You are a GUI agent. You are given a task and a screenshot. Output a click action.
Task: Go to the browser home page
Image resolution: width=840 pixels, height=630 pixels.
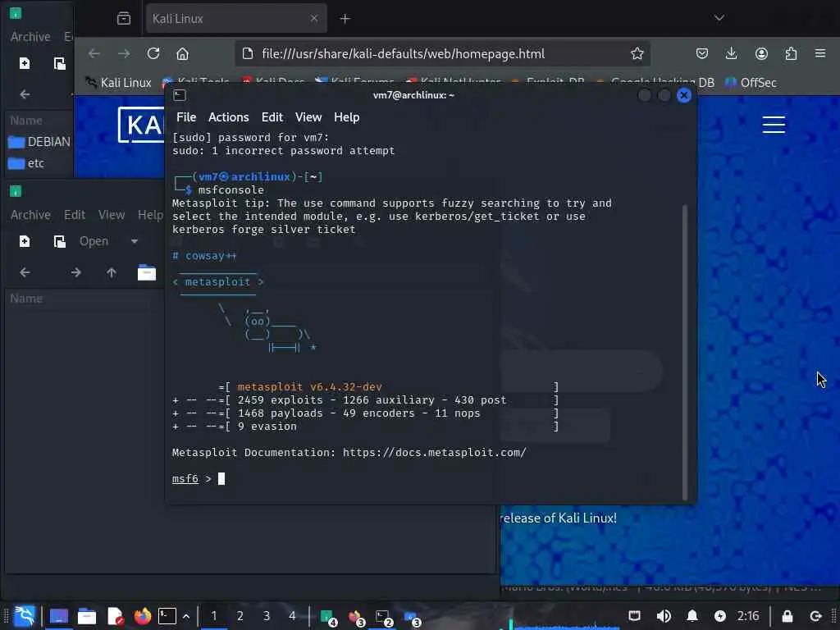(x=183, y=53)
